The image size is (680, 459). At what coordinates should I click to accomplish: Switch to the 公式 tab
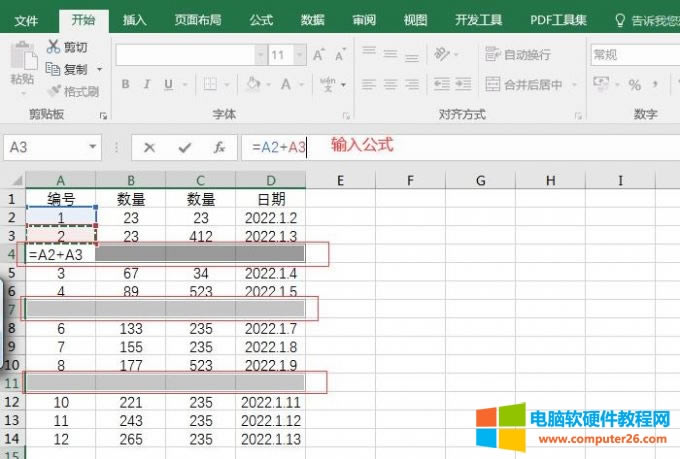click(261, 20)
